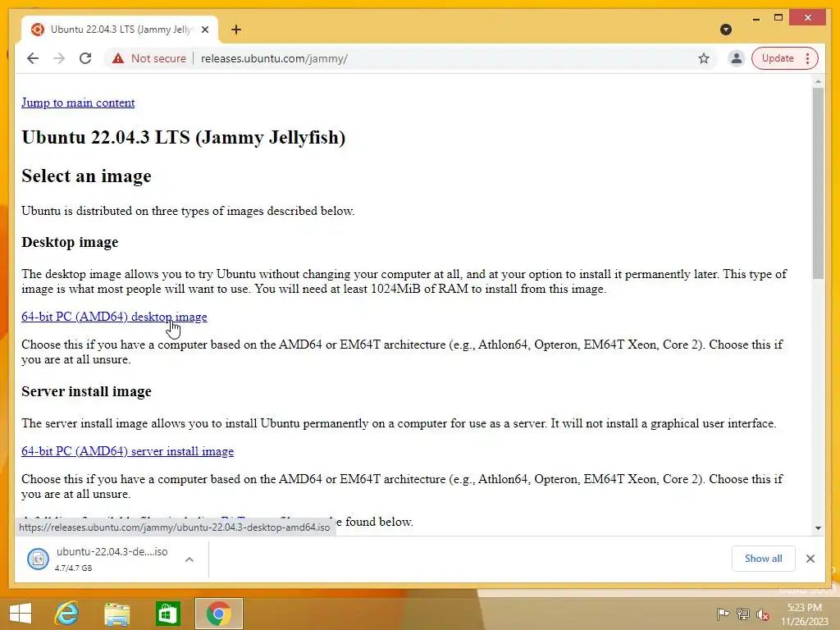Close the Ubuntu 22.04.3 LTS tab
840x630 pixels.
[x=204, y=30]
